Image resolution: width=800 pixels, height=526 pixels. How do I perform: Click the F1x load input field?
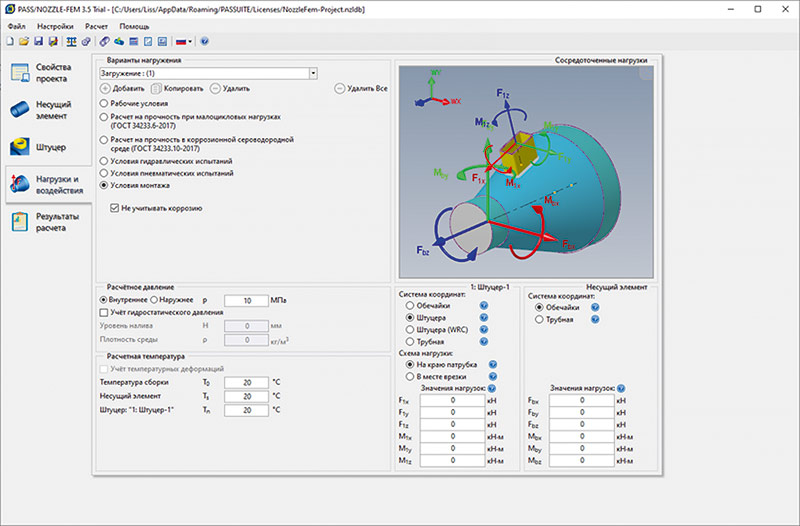coord(452,400)
